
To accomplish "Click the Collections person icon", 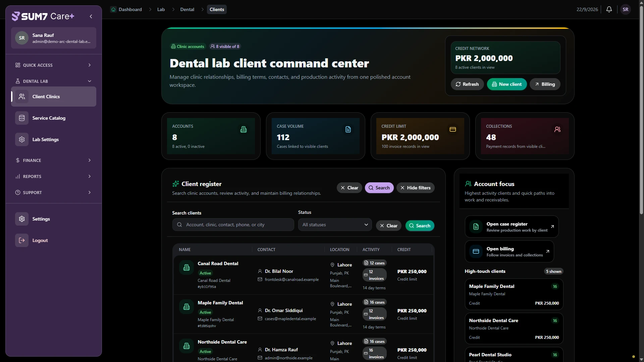I will (557, 129).
